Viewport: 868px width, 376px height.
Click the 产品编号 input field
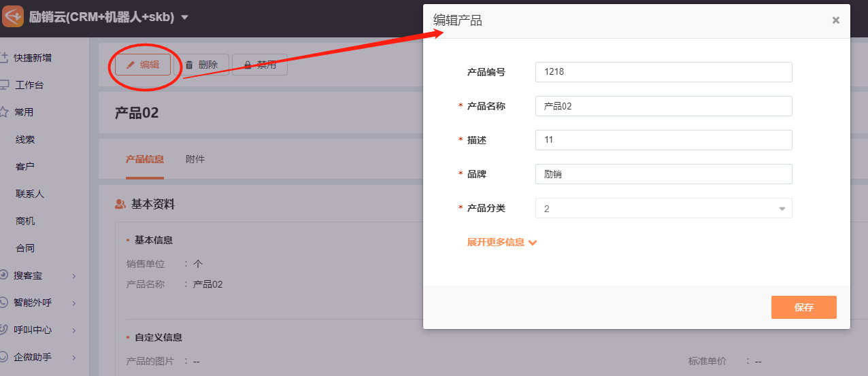coord(664,72)
